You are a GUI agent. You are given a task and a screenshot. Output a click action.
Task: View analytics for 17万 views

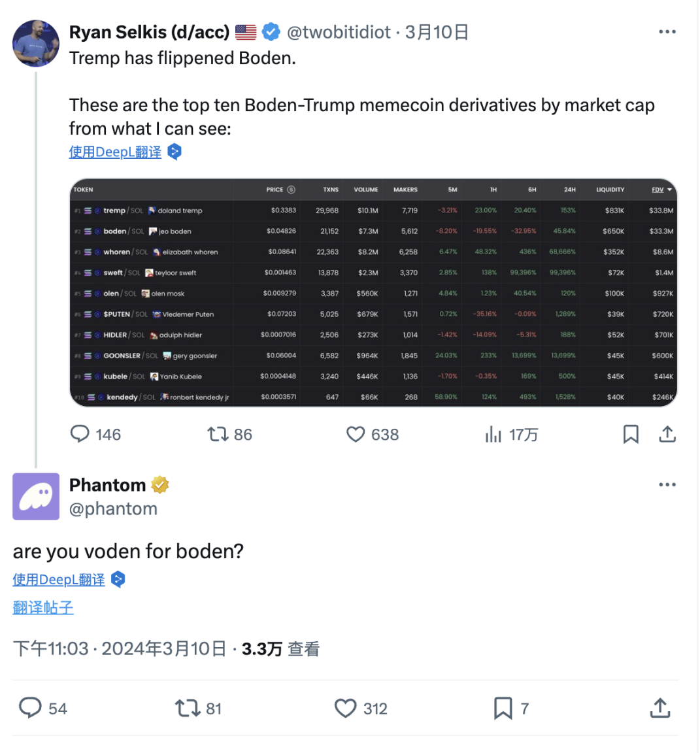tap(511, 435)
